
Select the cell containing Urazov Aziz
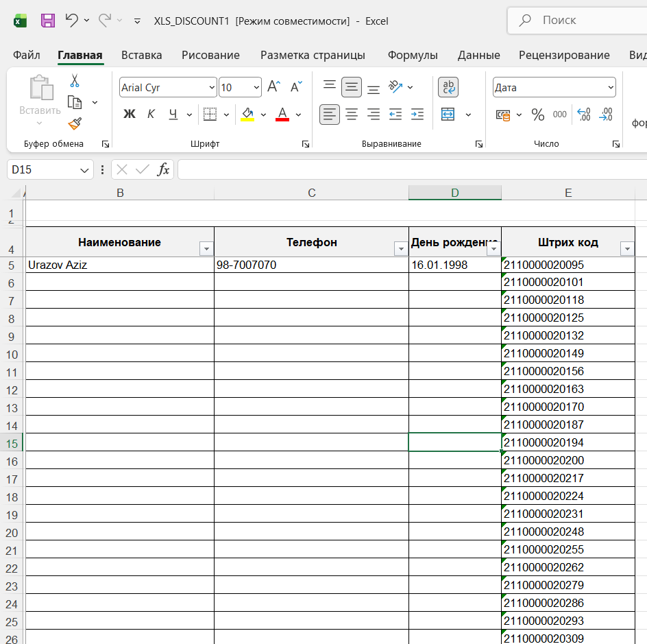pos(119,265)
